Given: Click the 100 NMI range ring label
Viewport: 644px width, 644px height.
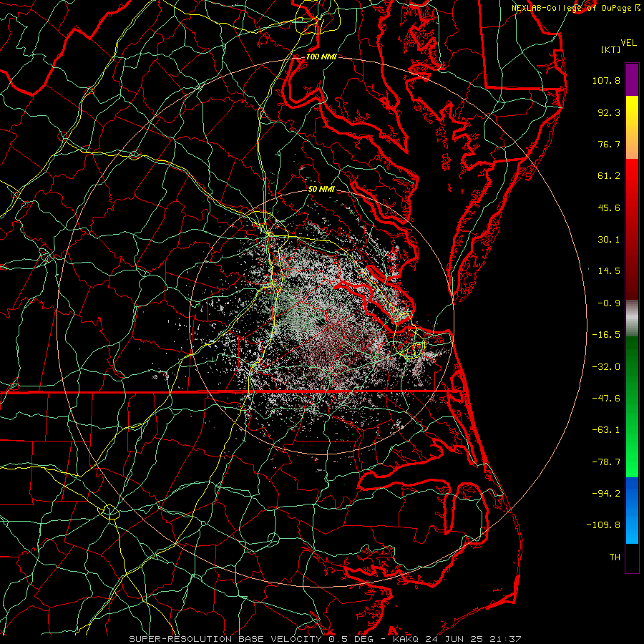Looking at the screenshot, I should [x=321, y=57].
